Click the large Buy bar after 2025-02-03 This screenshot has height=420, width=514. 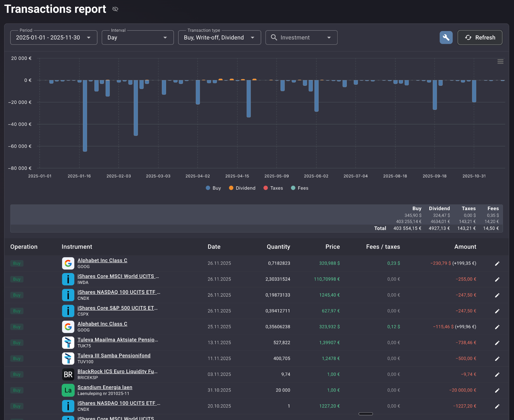136,108
